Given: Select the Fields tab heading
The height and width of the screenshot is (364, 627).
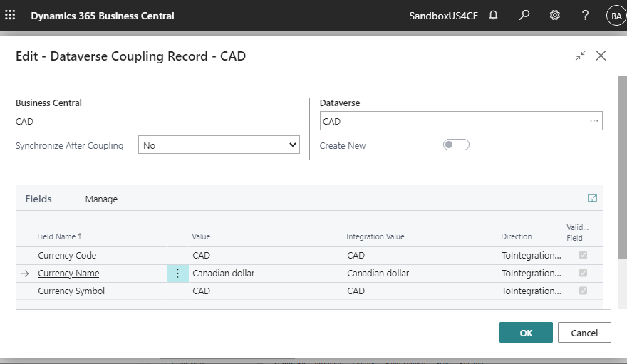Looking at the screenshot, I should click(38, 199).
